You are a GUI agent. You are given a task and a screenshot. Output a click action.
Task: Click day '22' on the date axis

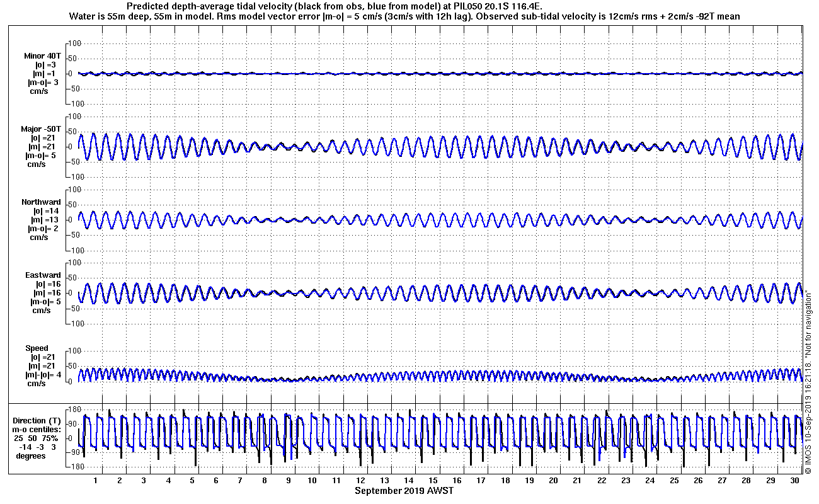(602, 481)
